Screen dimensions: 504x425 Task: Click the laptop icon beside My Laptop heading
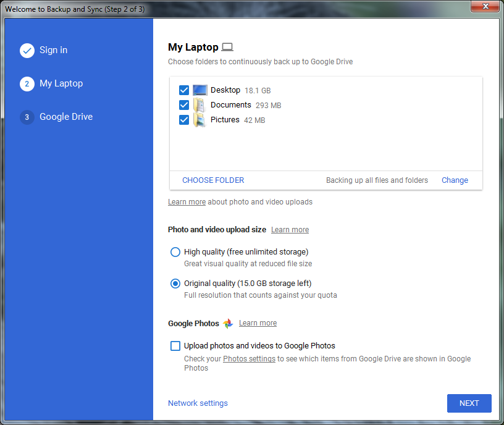point(228,46)
